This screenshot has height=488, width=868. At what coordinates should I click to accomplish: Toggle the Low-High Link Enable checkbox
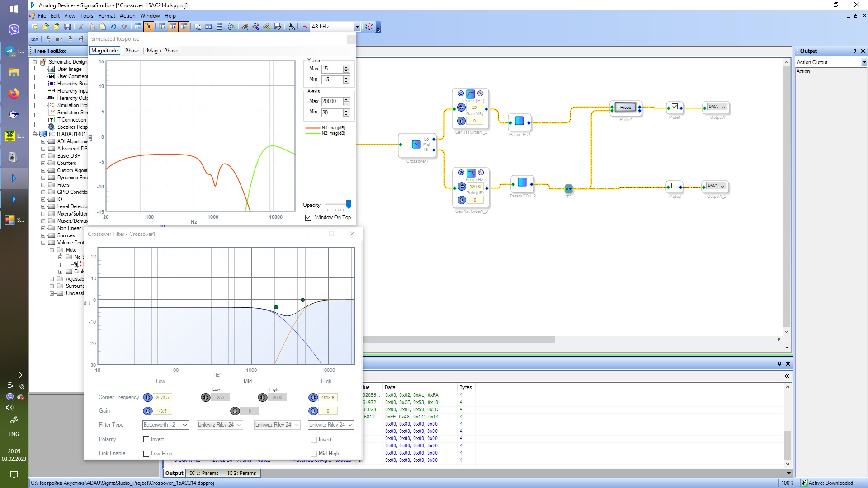point(146,454)
